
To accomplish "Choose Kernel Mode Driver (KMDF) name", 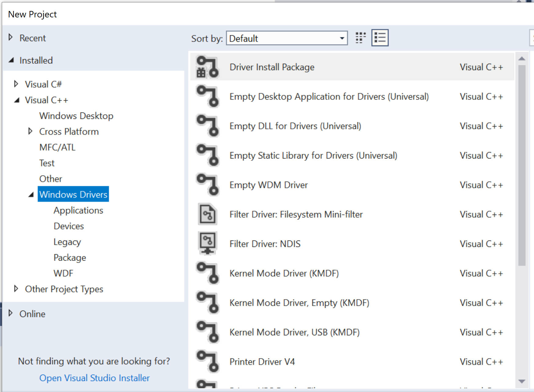I will (284, 273).
